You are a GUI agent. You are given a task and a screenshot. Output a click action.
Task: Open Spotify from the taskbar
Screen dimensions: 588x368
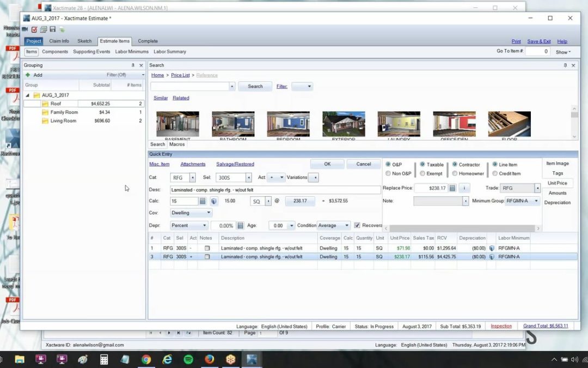click(x=188, y=359)
